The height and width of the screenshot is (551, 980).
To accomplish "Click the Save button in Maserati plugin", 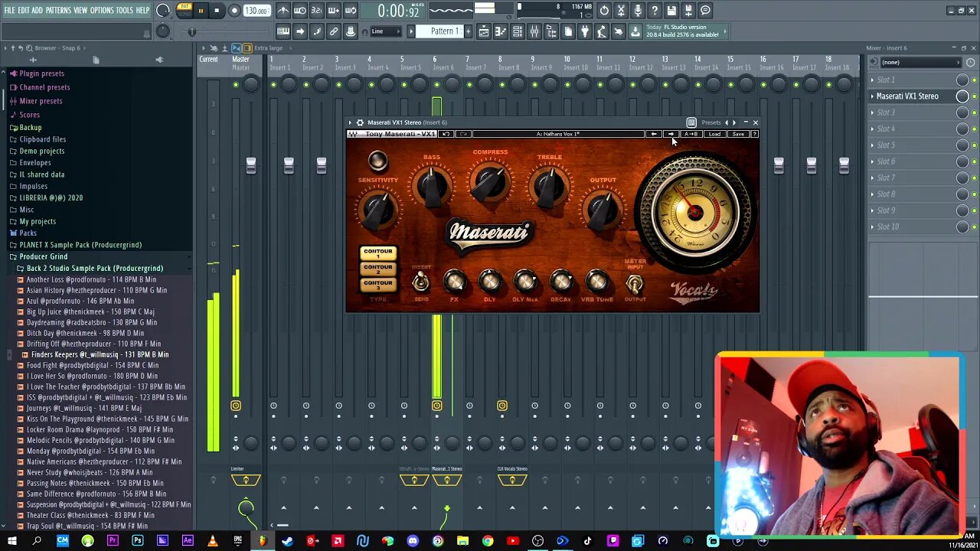I will tap(737, 134).
